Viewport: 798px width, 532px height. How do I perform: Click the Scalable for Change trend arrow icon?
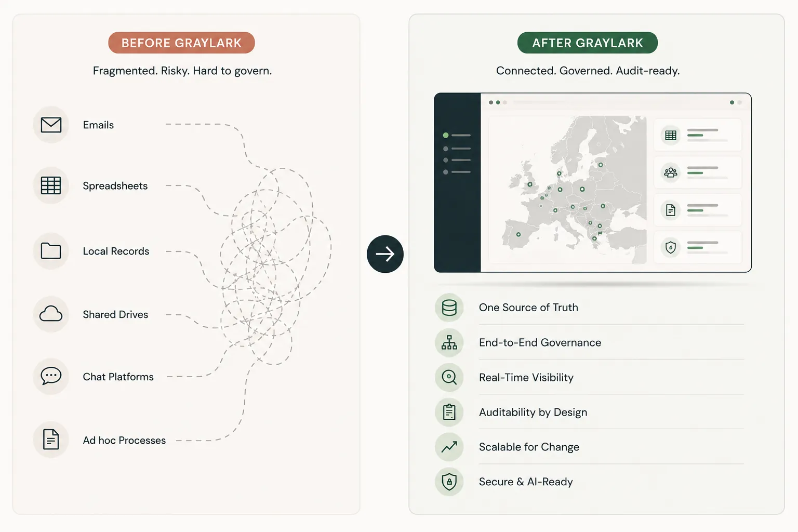click(449, 447)
